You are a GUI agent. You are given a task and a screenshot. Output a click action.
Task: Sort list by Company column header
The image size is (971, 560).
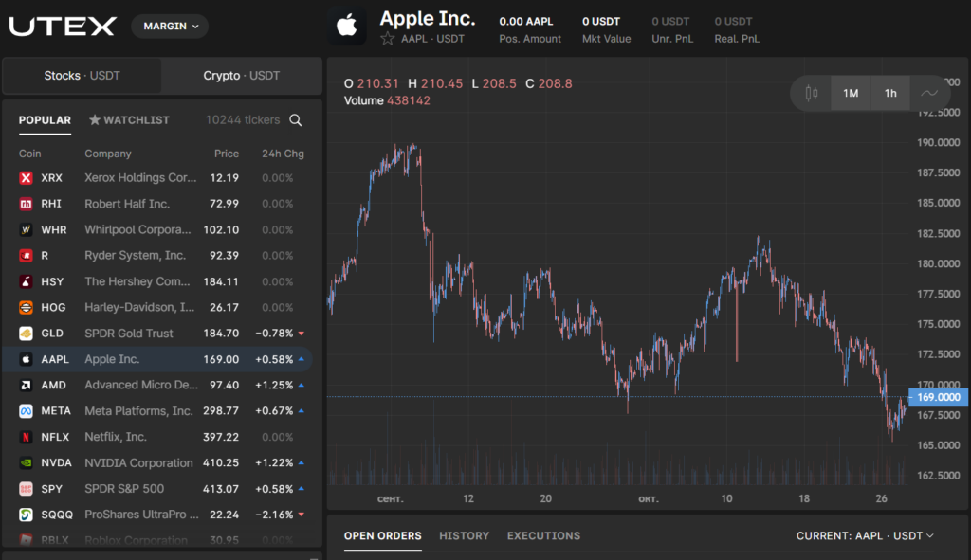pyautogui.click(x=108, y=154)
